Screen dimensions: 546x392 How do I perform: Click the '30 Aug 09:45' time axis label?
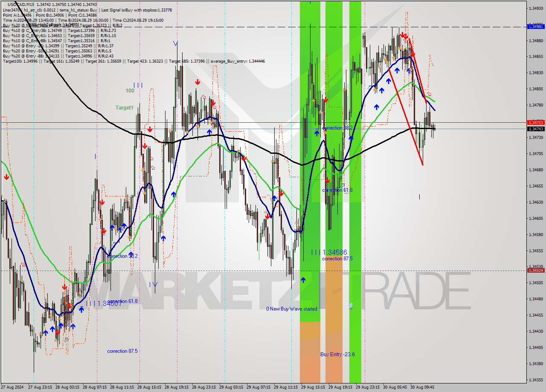[422, 387]
